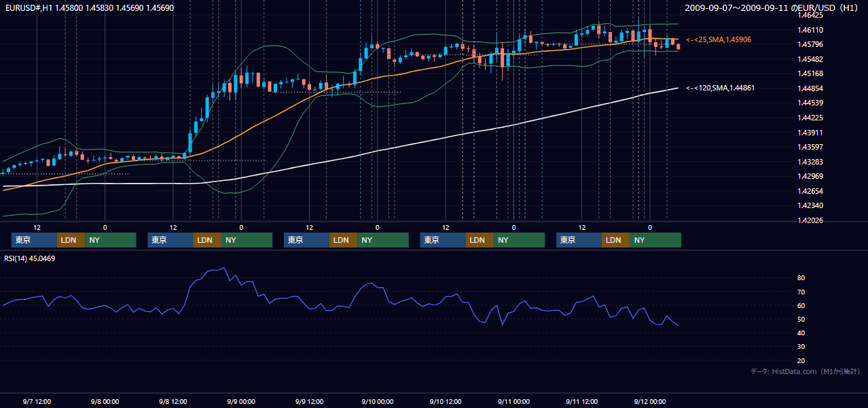Click the 9/11 00:00 time axis label
The height and width of the screenshot is (408, 868).
[513, 401]
